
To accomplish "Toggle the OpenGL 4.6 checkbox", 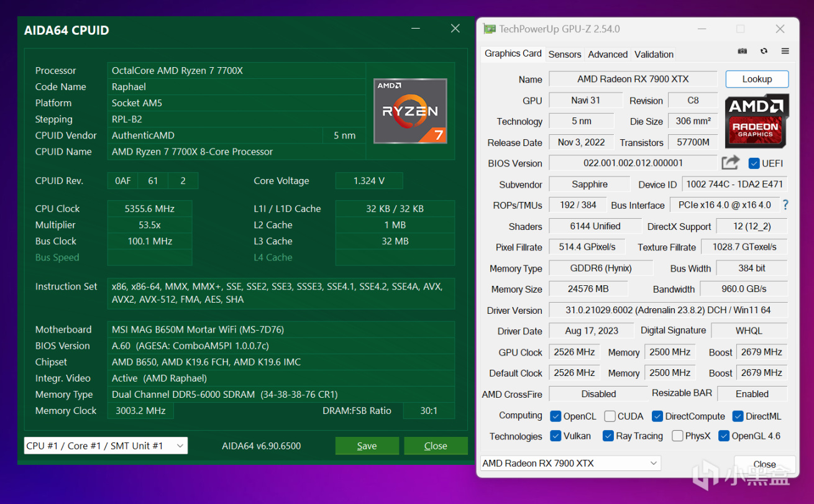I will (x=723, y=436).
